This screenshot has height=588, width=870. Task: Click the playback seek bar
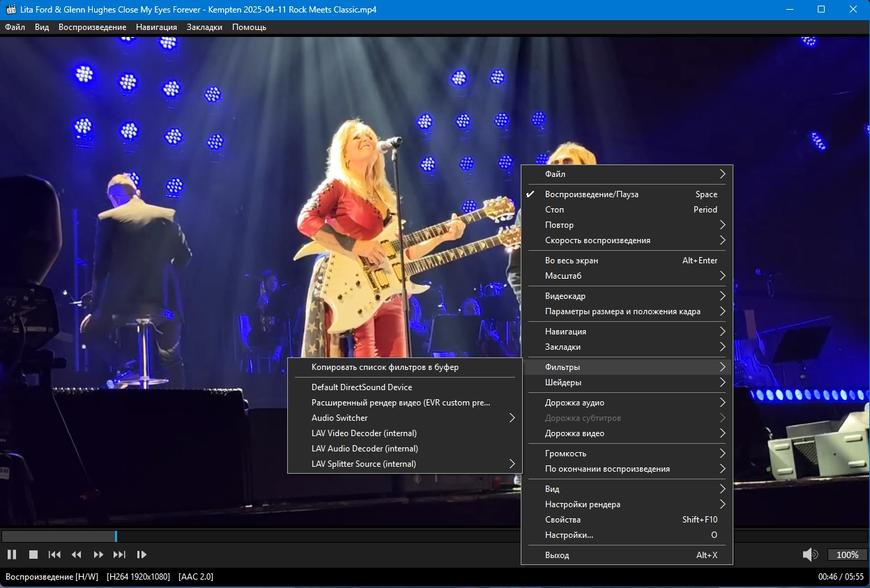point(279,536)
